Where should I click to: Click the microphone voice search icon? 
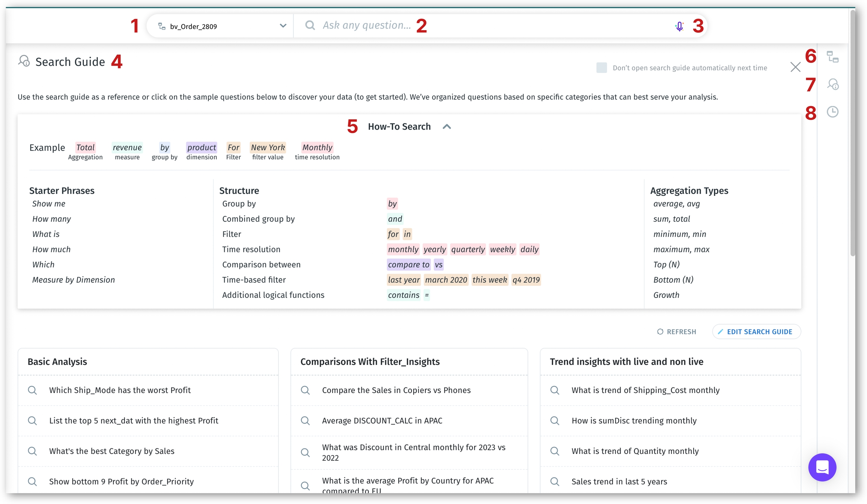click(679, 26)
